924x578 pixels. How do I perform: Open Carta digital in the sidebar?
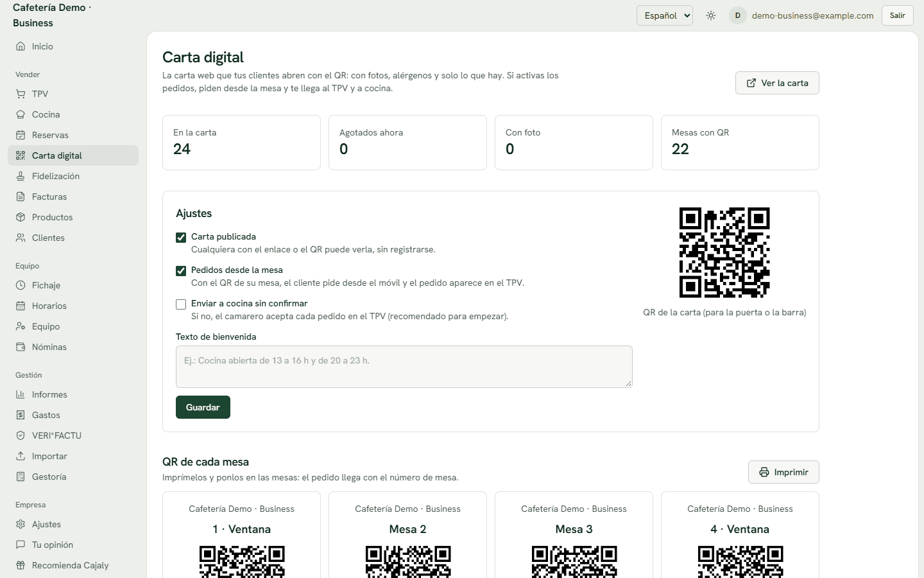click(x=73, y=155)
